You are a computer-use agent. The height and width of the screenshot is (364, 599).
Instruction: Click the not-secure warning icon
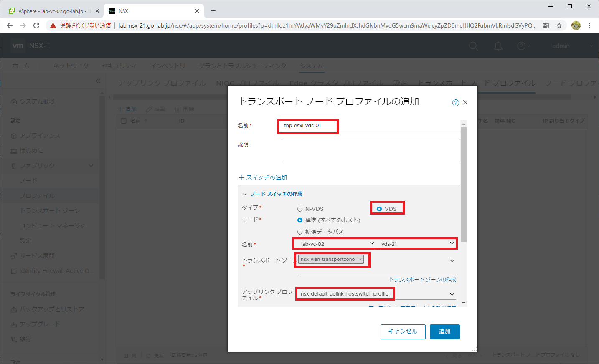(53, 25)
